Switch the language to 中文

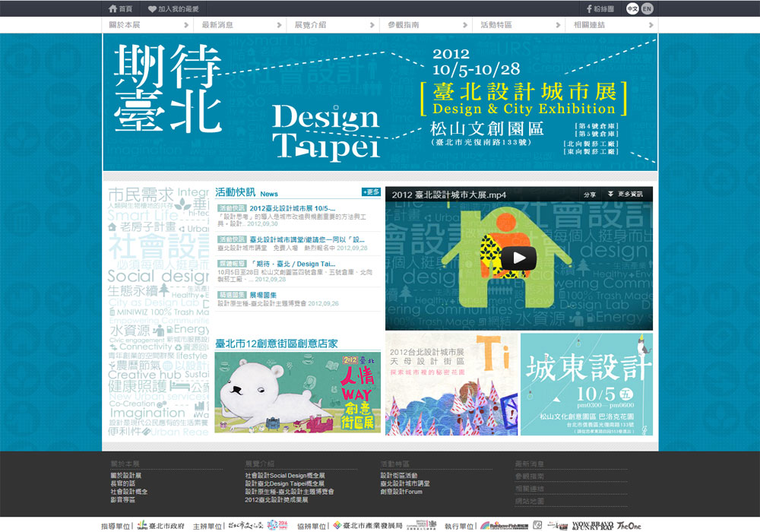click(x=632, y=8)
